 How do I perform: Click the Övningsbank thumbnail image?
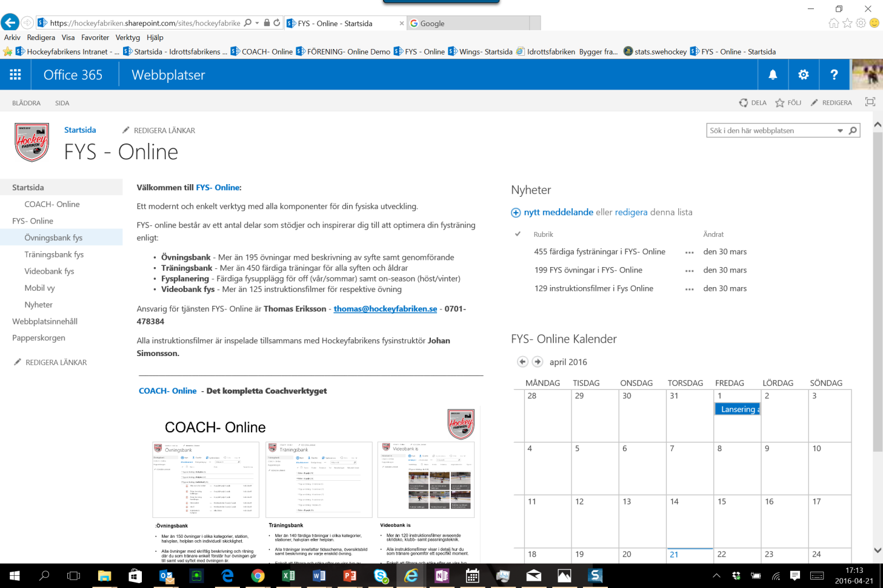205,479
